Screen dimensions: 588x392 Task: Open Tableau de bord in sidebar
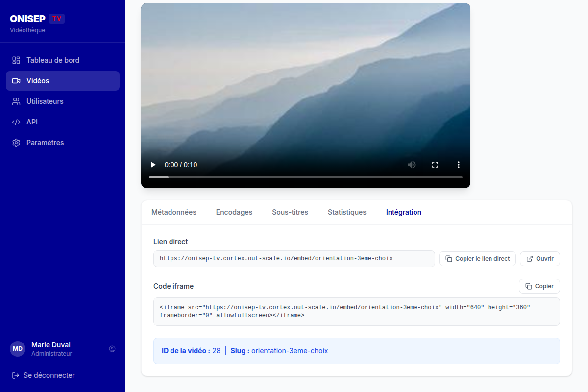pyautogui.click(x=63, y=60)
